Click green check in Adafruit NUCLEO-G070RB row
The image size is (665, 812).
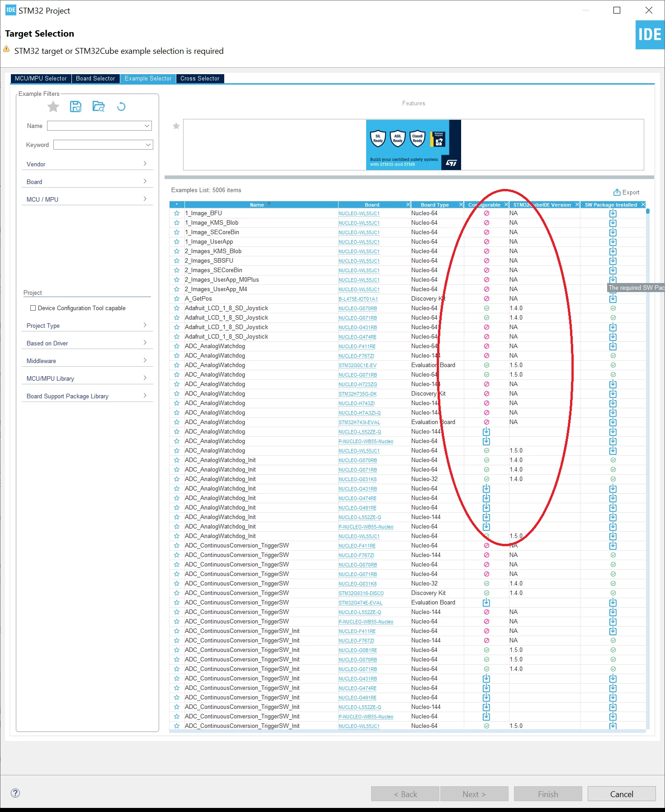tap(486, 308)
